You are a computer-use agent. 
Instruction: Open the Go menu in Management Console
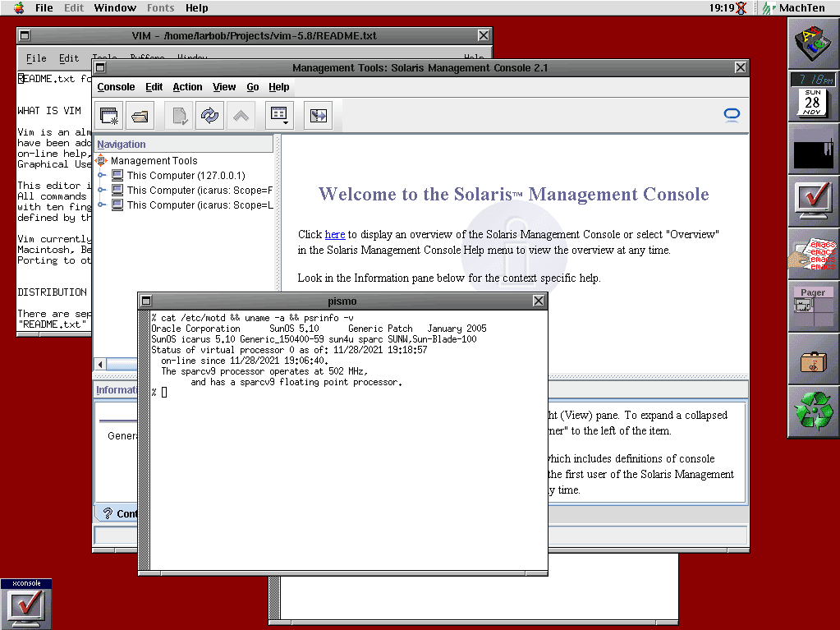pyautogui.click(x=253, y=87)
